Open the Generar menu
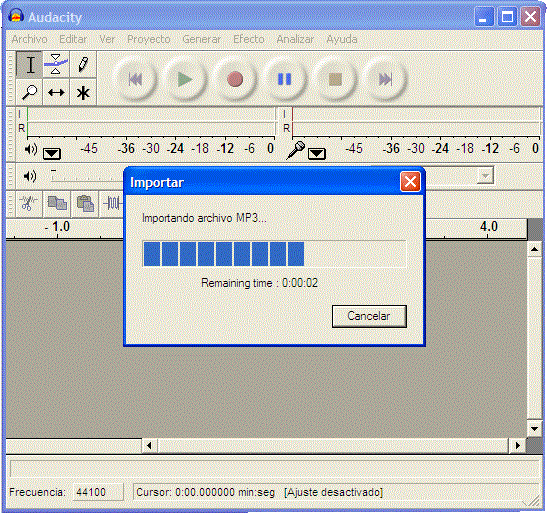This screenshot has height=513, width=547. coord(201,39)
